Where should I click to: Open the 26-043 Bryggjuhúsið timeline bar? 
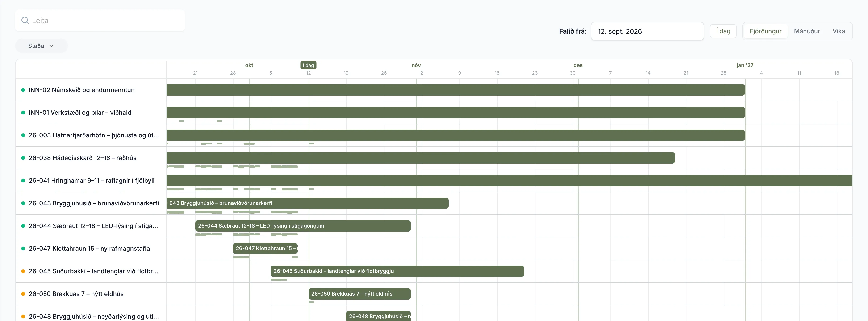click(x=307, y=203)
